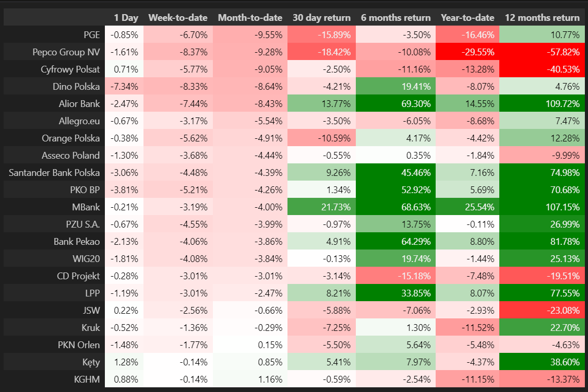Click PKN Orlen's 0.15% month-to-date cell
Screen dimensions: 588x392
tap(250, 345)
